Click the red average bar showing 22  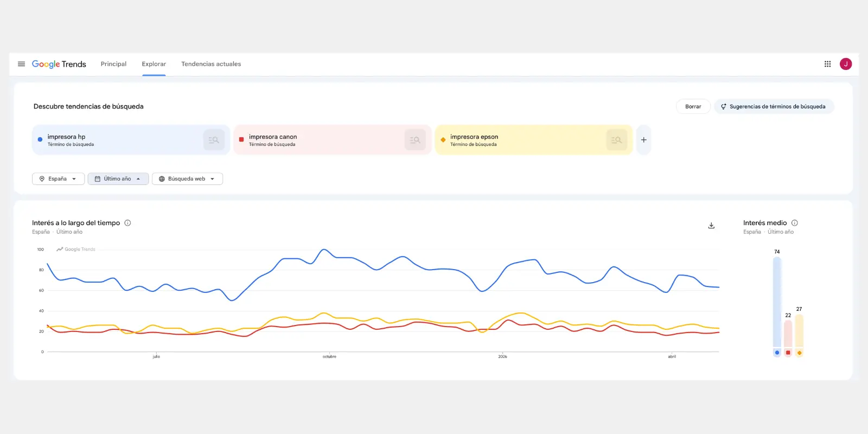788,334
